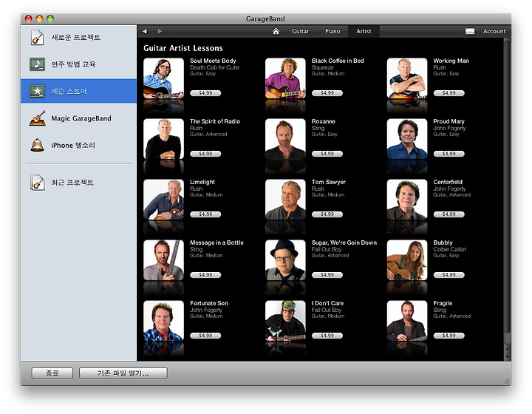Click the New Project guitar document icon
Image resolution: width=532 pixels, height=414 pixels.
[37, 37]
